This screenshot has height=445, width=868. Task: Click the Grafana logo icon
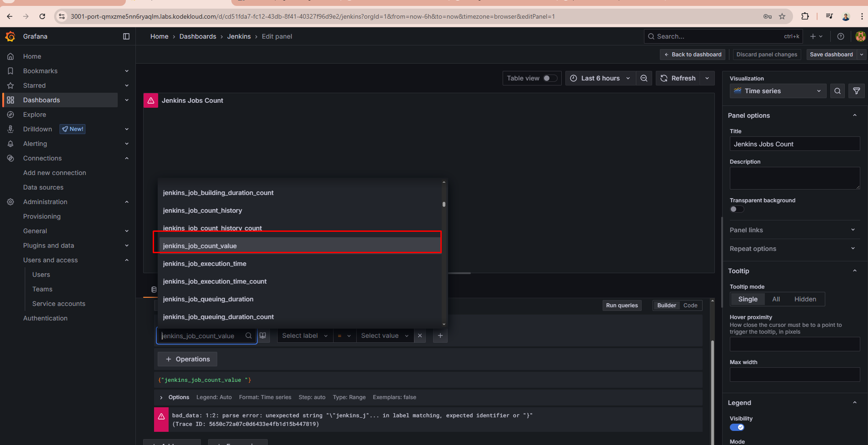pyautogui.click(x=10, y=36)
